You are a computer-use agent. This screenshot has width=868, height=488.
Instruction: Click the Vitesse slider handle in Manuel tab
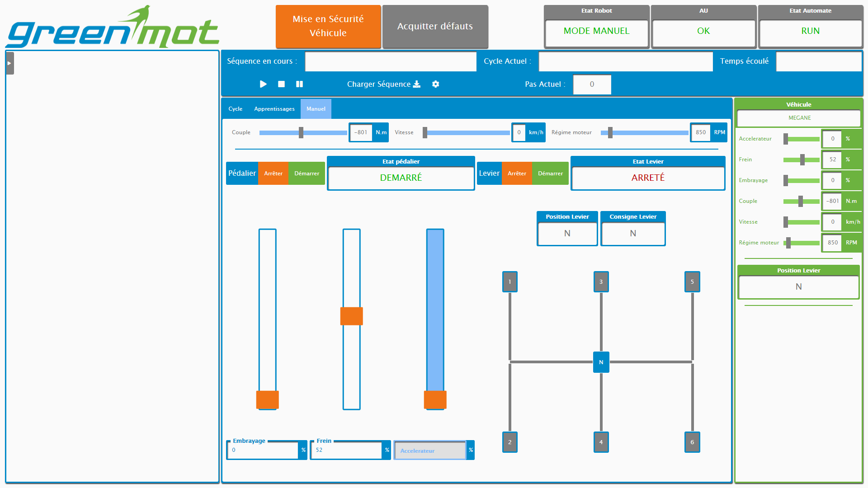[425, 132]
